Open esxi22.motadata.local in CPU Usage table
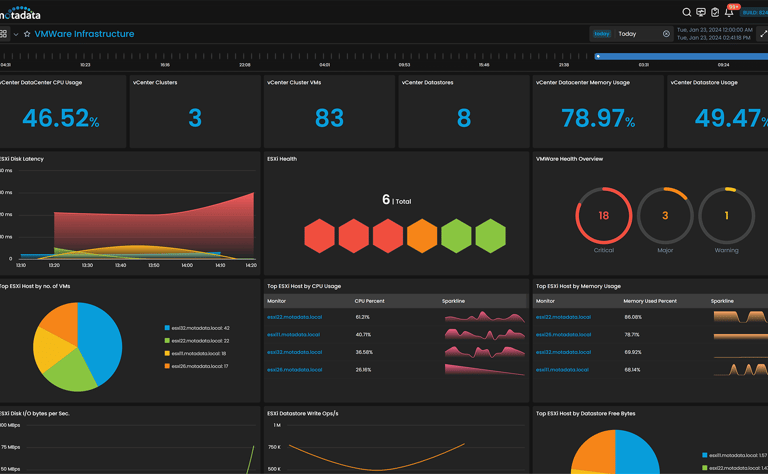This screenshot has height=474, width=768. point(294,317)
